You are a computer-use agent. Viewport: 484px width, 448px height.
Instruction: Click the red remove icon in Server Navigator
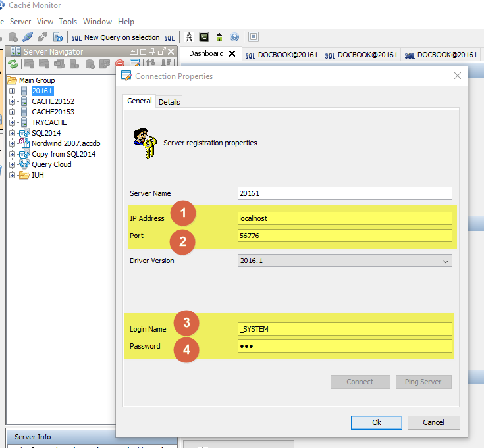coord(120,64)
